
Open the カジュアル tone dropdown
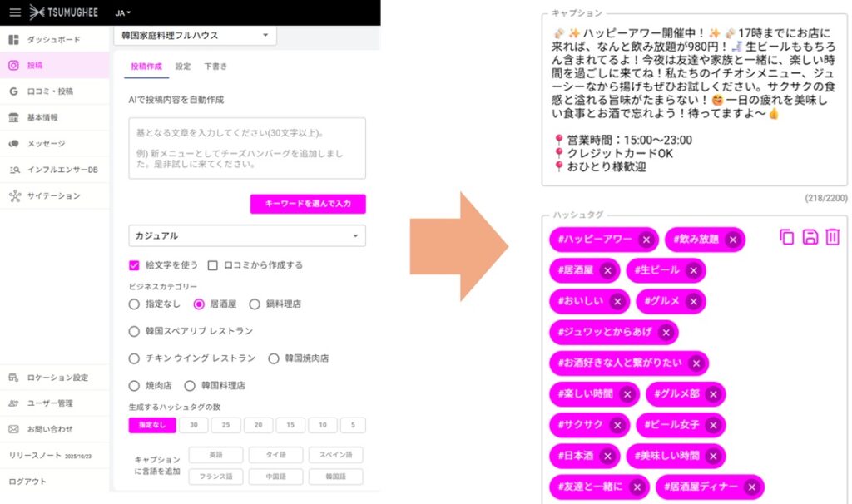[247, 236]
